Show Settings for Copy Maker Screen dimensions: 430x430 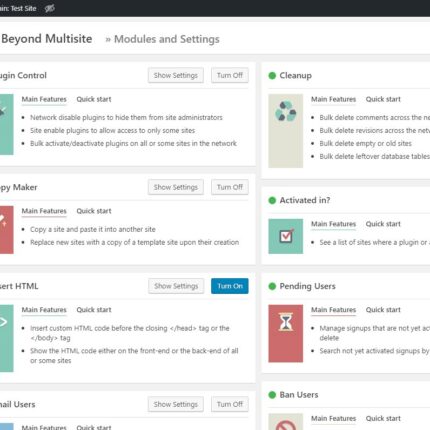point(176,187)
